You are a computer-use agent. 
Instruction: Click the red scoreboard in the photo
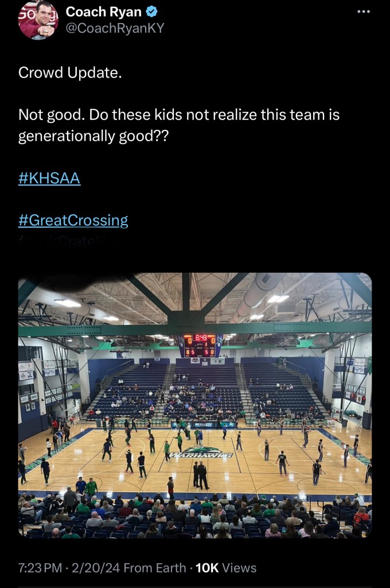click(x=200, y=346)
